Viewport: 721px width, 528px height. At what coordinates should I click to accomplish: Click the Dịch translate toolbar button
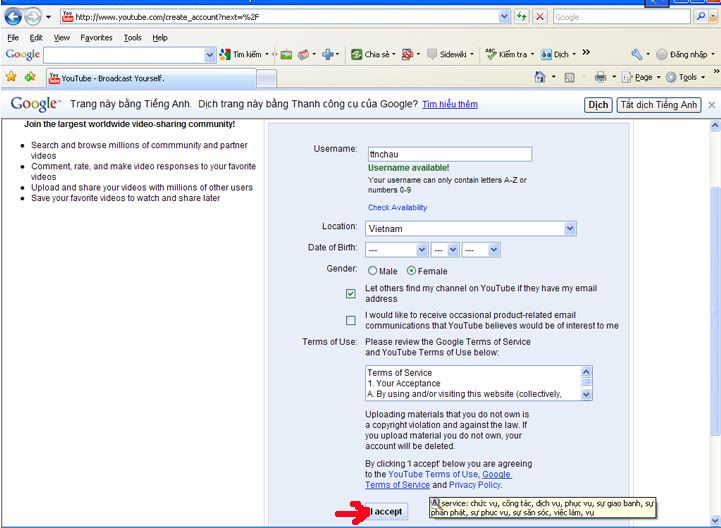555,54
